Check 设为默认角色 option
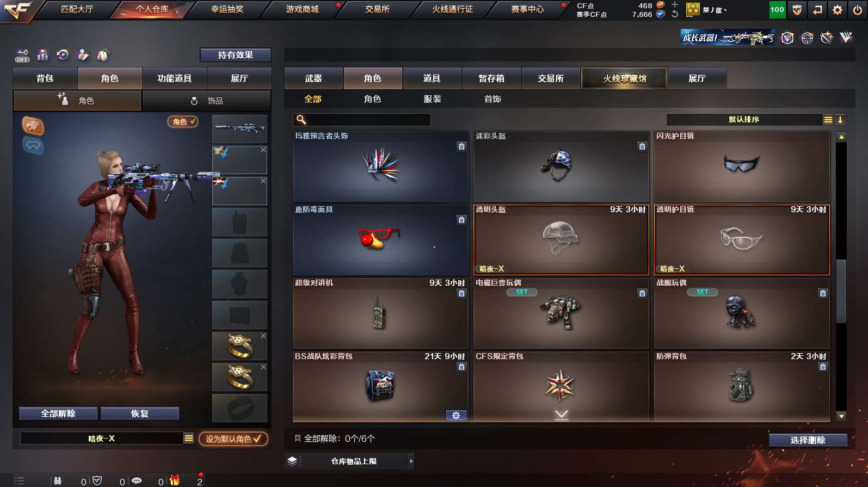This screenshot has width=868, height=487. [233, 439]
